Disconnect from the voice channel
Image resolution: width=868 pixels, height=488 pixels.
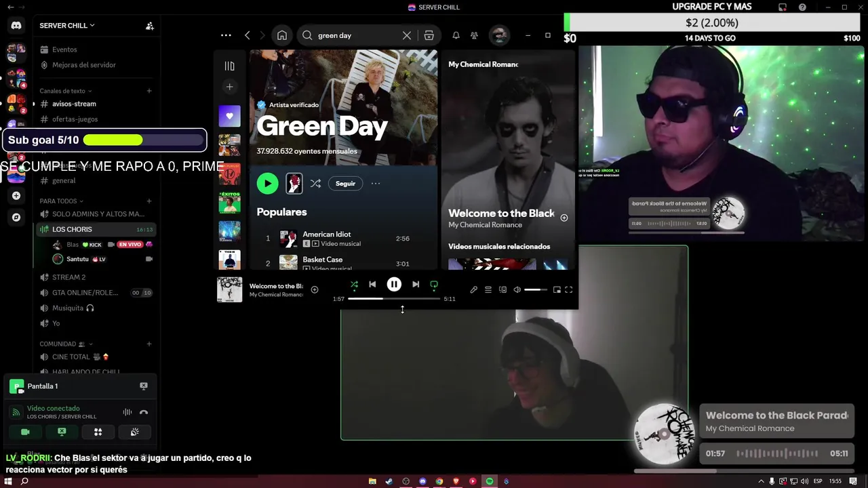[x=144, y=412]
